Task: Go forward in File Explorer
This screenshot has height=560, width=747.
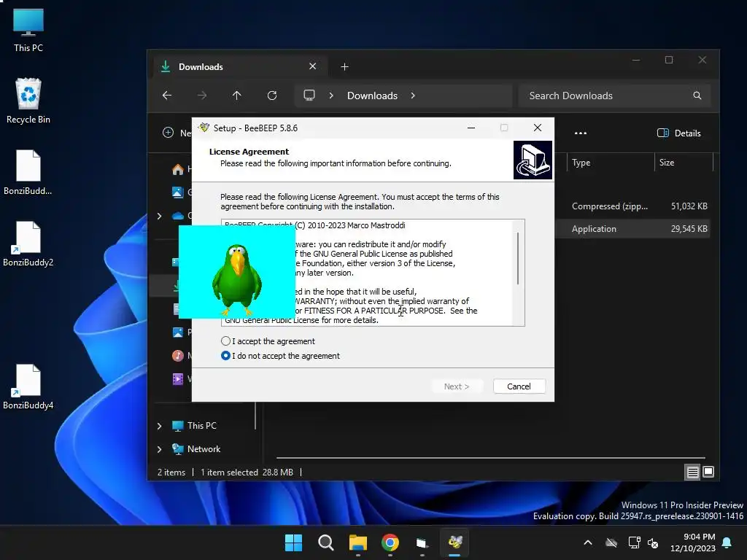Action: pyautogui.click(x=202, y=96)
